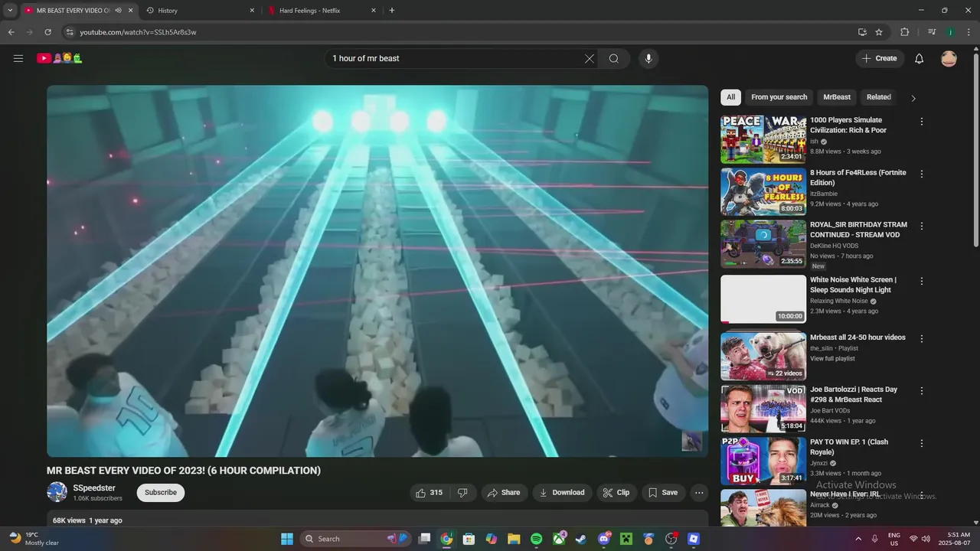Share the video
Screen dimensions: 980x551
tap(504, 493)
